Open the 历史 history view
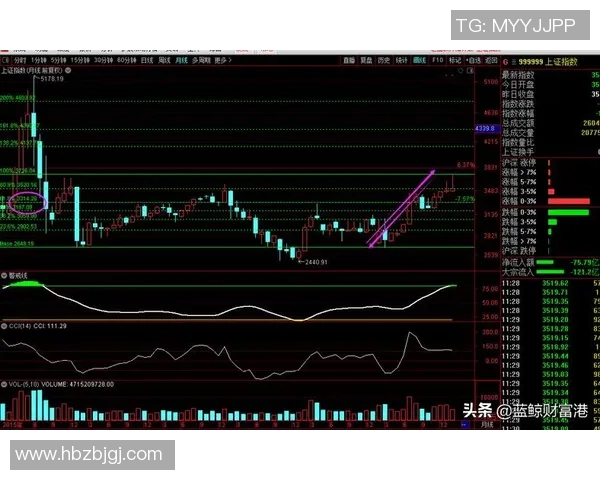Viewport: 600px width, 480px height. pyautogui.click(x=383, y=60)
